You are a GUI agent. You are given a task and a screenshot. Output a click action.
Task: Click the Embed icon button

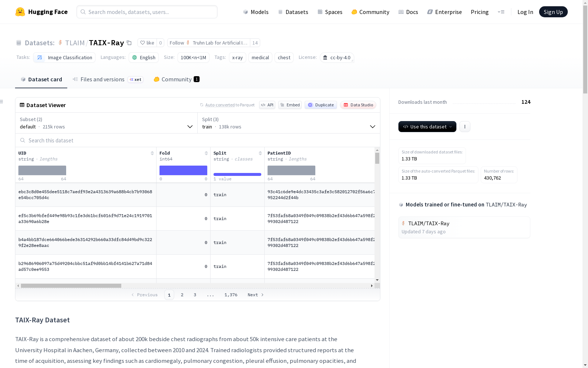[x=290, y=105]
